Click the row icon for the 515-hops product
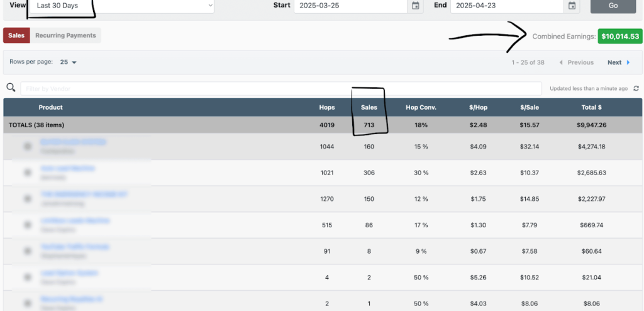 pos(28,225)
